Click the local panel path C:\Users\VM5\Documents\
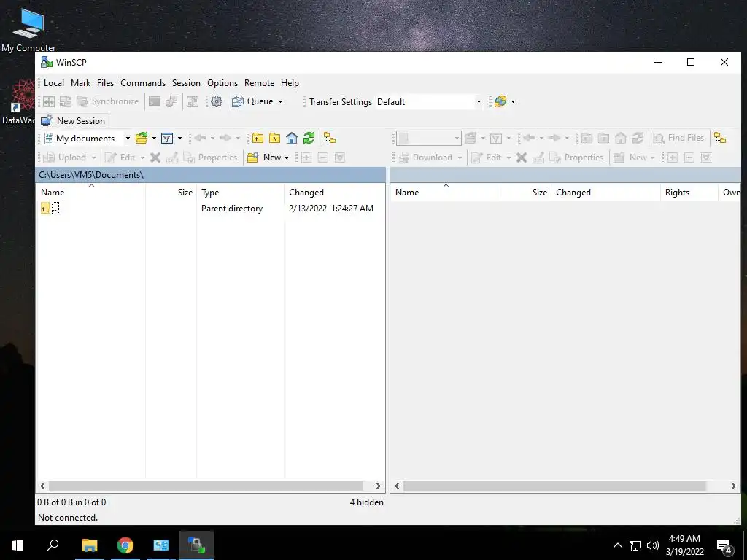The image size is (747, 560). tap(91, 175)
